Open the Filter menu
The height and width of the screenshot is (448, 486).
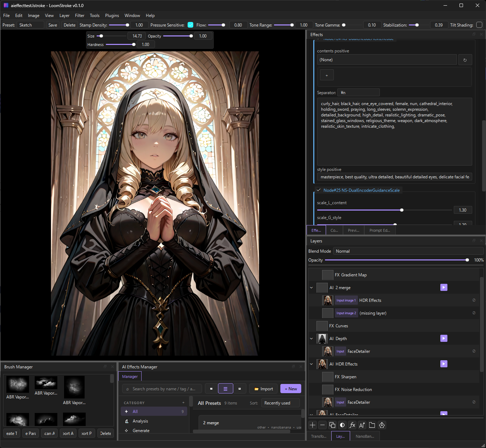(x=80, y=15)
